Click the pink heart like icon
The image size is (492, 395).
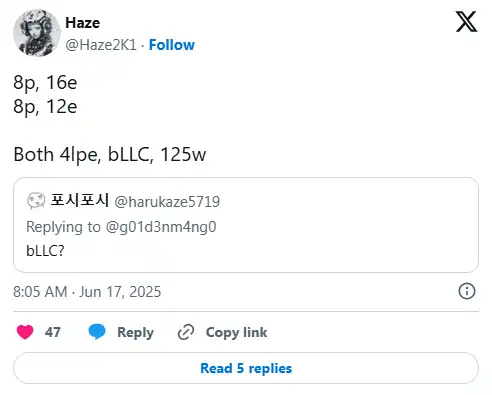[x=25, y=332]
